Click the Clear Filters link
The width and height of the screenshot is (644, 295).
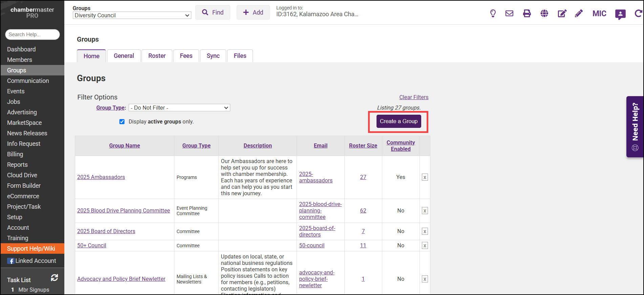[x=413, y=97]
